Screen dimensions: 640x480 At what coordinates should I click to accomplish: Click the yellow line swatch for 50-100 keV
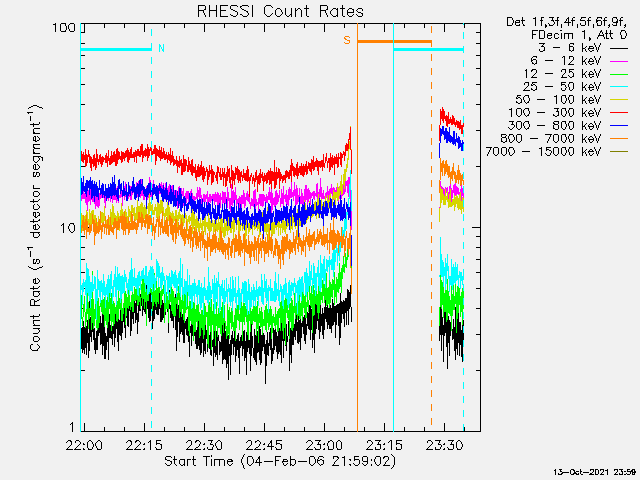tap(619, 100)
